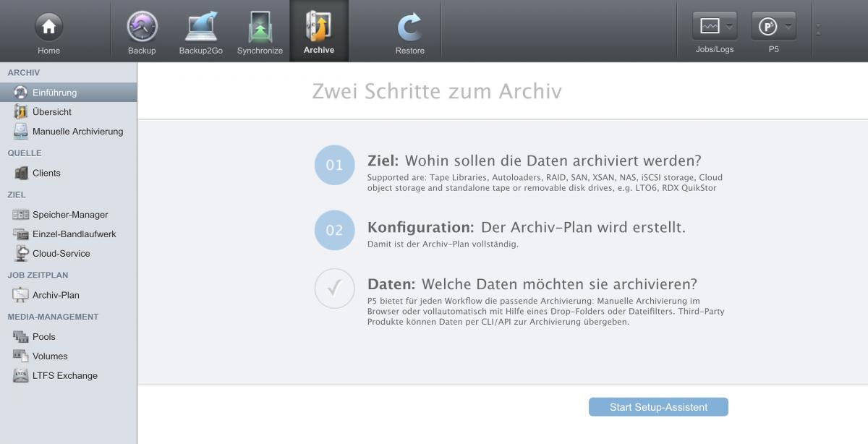Select Einzel-Bandlaufwerk in the sidebar
Viewport: 868px width, 444px height.
click(74, 234)
